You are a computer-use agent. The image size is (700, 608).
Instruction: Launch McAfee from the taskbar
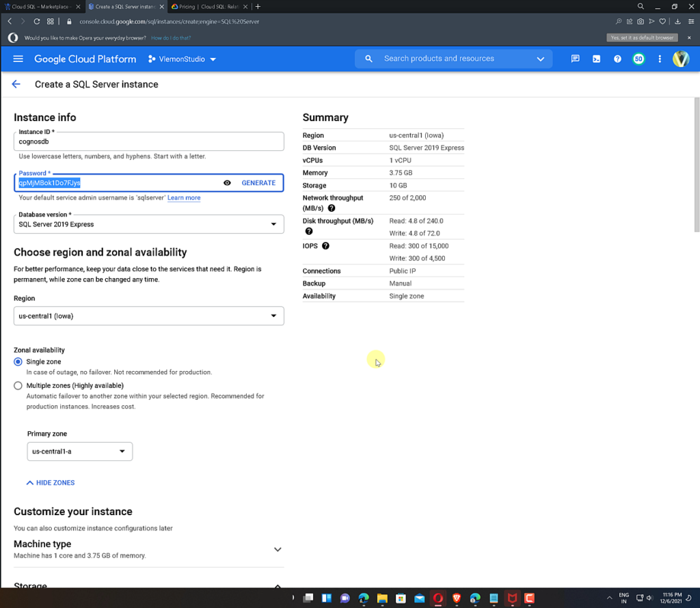coord(512,598)
